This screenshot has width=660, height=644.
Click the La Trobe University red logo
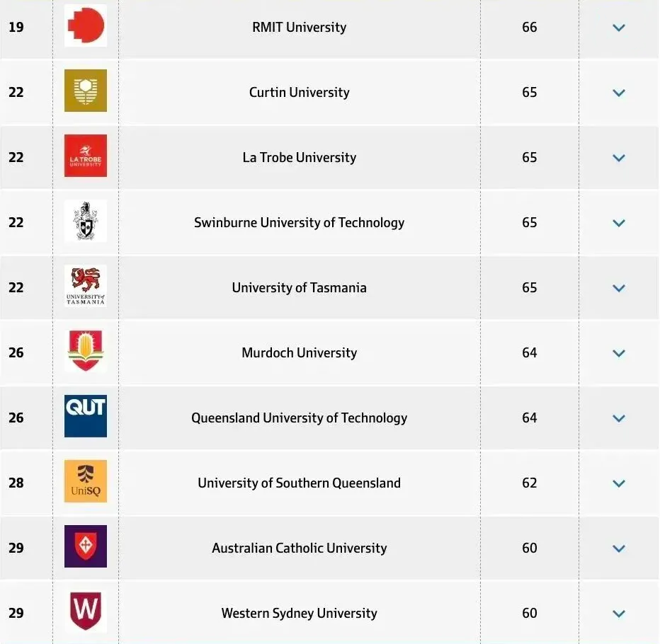coord(86,156)
